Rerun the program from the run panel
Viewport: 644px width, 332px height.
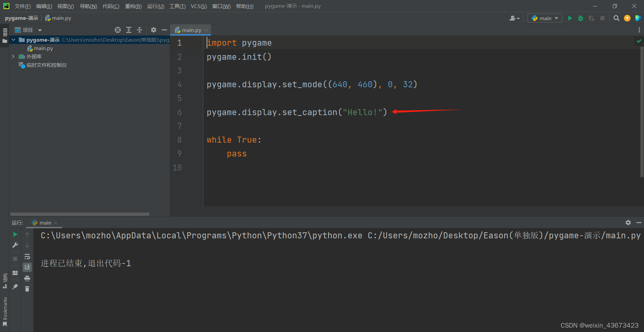15,234
